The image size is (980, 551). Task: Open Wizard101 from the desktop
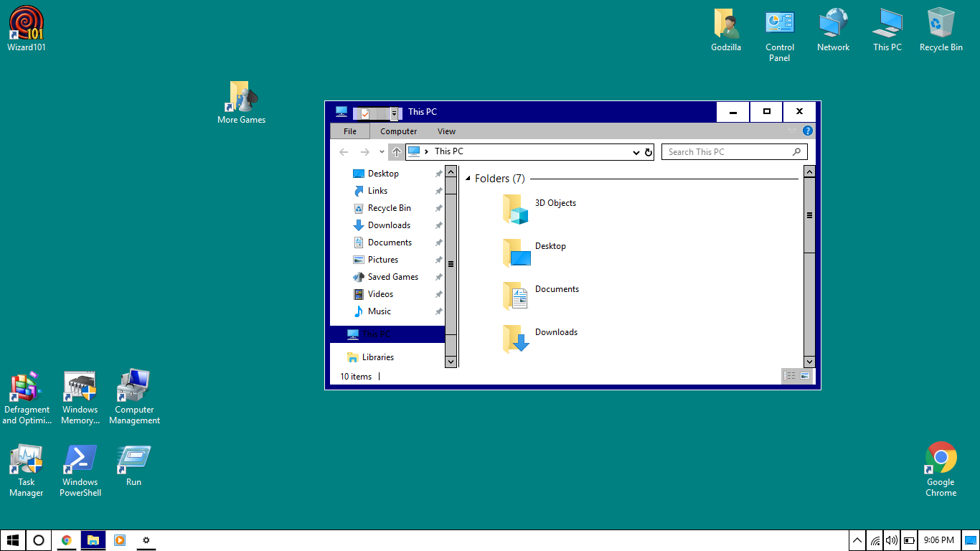tap(26, 27)
